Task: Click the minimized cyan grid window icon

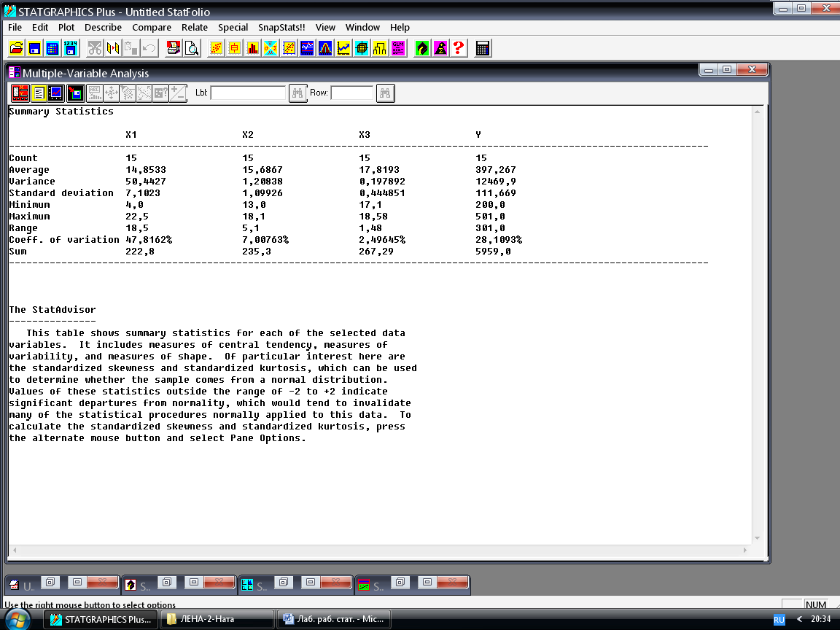Action: 247,585
